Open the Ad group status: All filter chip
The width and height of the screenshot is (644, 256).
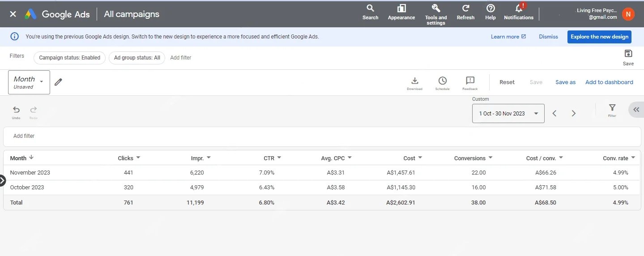(137, 58)
